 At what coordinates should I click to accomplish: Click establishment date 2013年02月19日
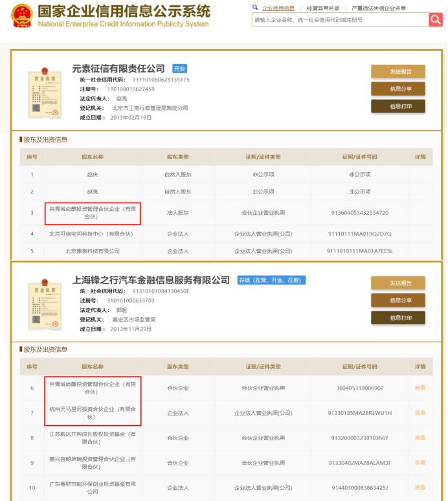pyautogui.click(x=131, y=118)
